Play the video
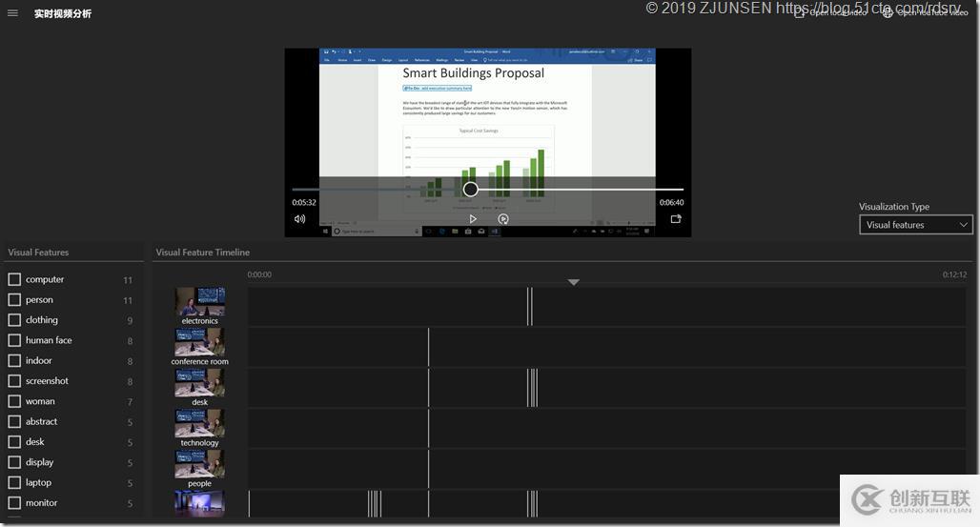This screenshot has height=527, width=980. (473, 219)
